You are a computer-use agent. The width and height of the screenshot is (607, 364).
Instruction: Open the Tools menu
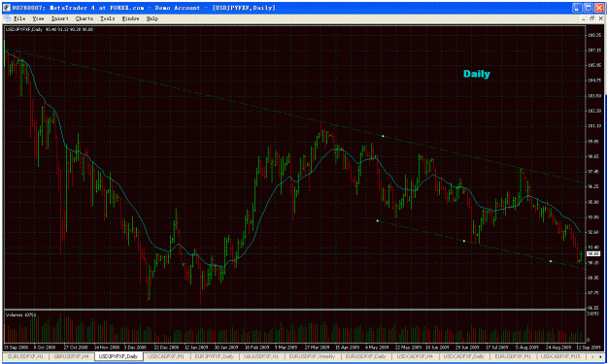(108, 18)
